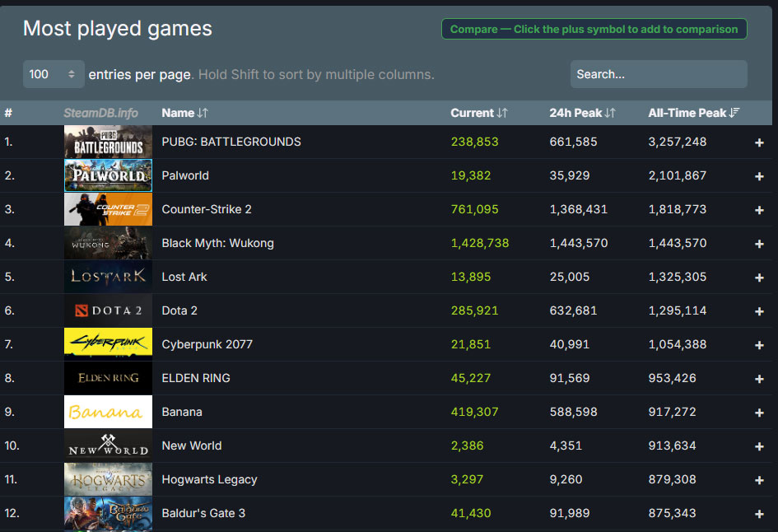Add Dota 2 to comparison

tap(758, 310)
